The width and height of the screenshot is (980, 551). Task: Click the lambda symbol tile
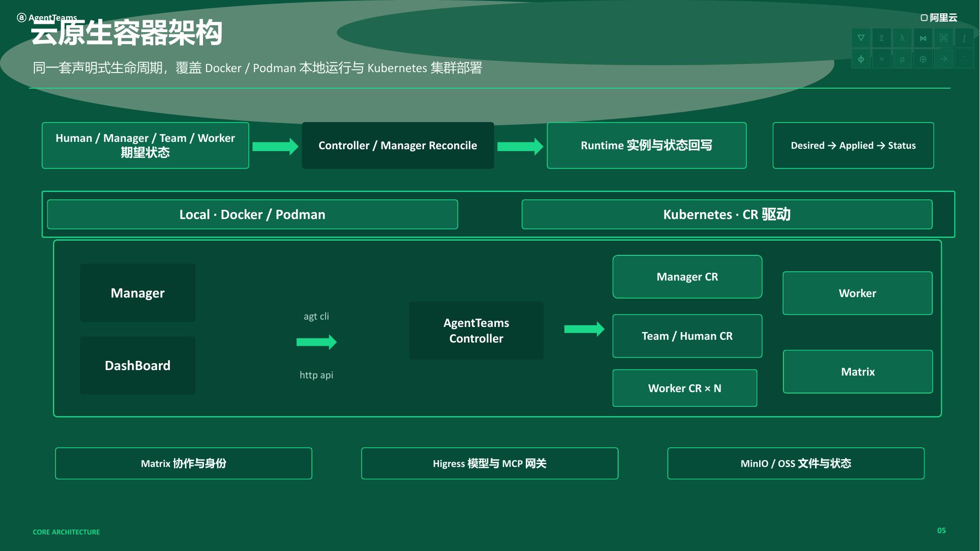902,38
